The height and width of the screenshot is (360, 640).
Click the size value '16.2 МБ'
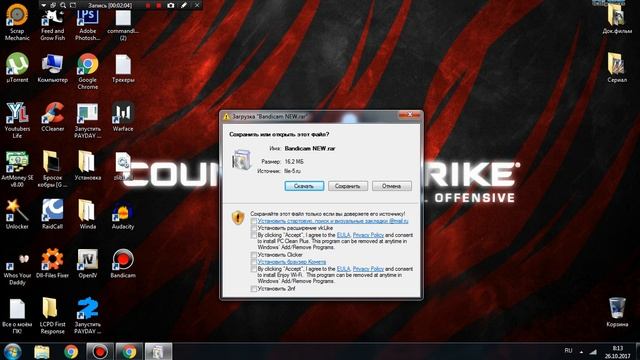tap(294, 162)
